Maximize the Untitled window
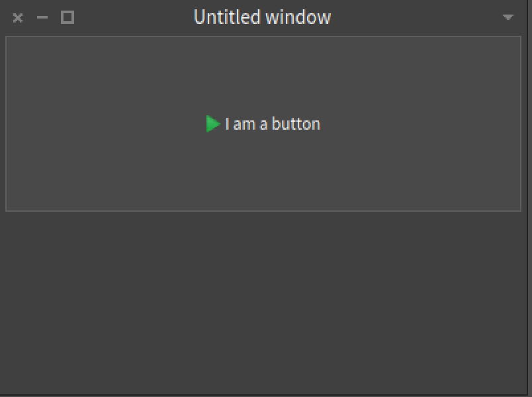532x397 pixels. [67, 18]
